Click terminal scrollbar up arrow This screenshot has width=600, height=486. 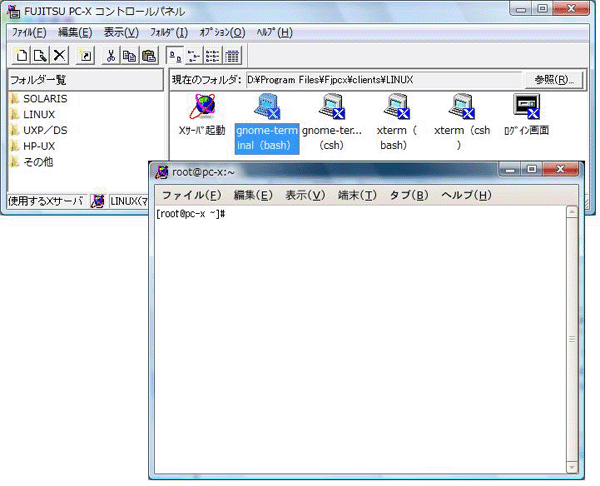pos(572,212)
